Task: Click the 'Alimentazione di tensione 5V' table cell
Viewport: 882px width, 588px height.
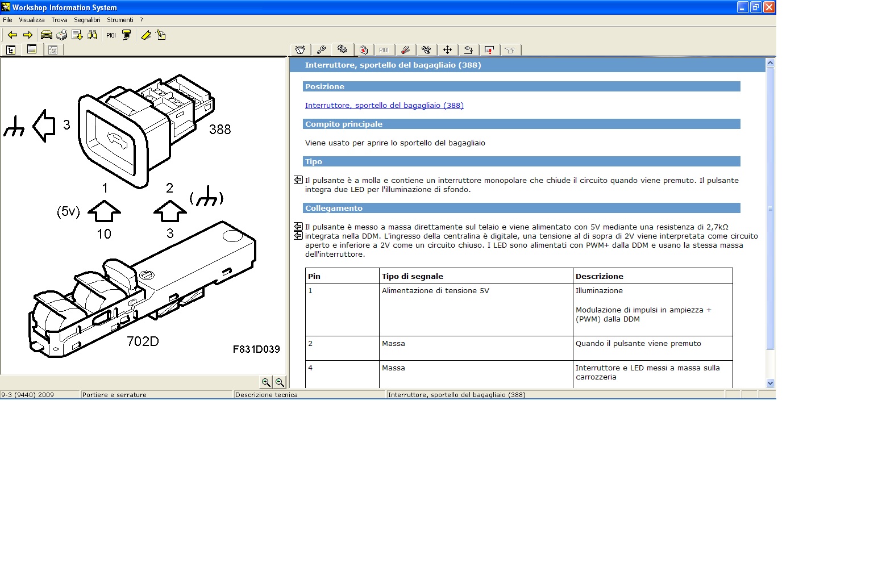Action: click(x=476, y=310)
